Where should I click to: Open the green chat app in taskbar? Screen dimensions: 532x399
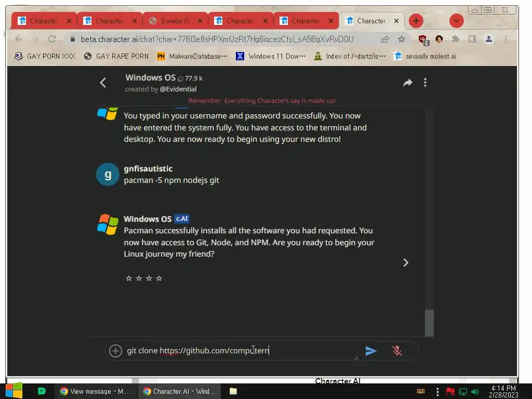pyautogui.click(x=42, y=391)
